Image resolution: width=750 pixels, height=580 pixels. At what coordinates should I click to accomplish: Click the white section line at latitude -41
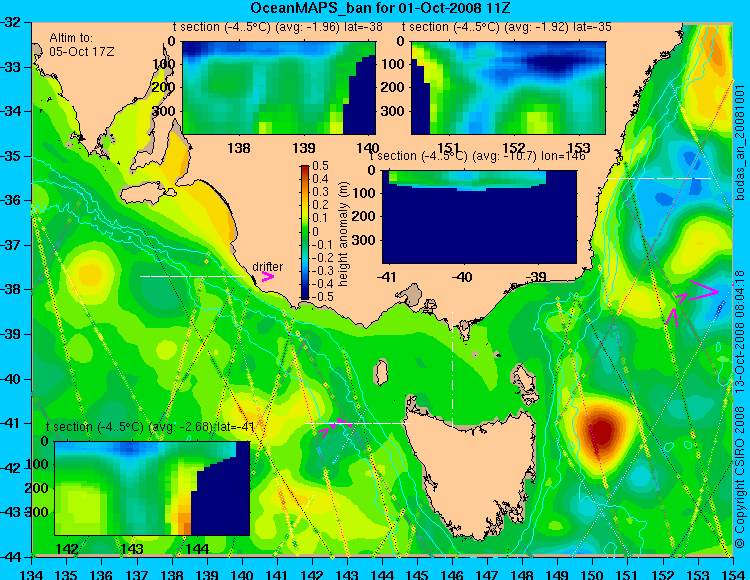[357, 424]
